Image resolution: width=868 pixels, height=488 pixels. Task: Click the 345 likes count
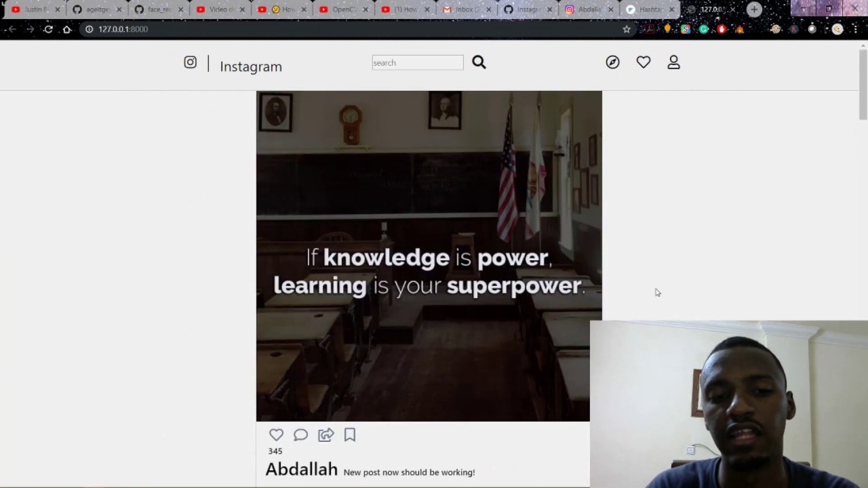click(275, 451)
